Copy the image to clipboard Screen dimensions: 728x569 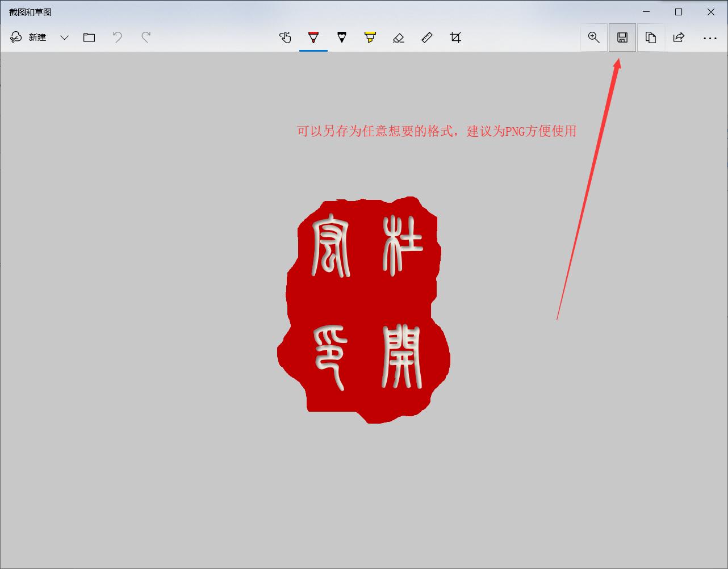click(651, 37)
